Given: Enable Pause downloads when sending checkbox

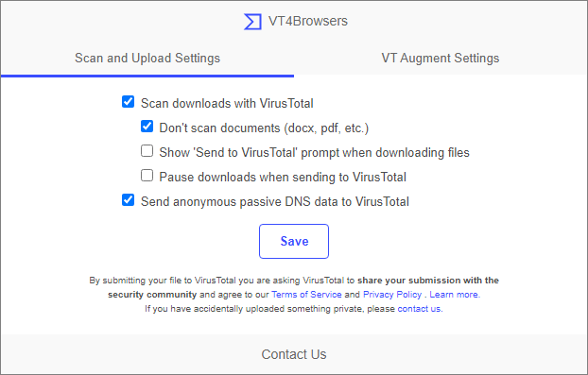Looking at the screenshot, I should pos(147,176).
